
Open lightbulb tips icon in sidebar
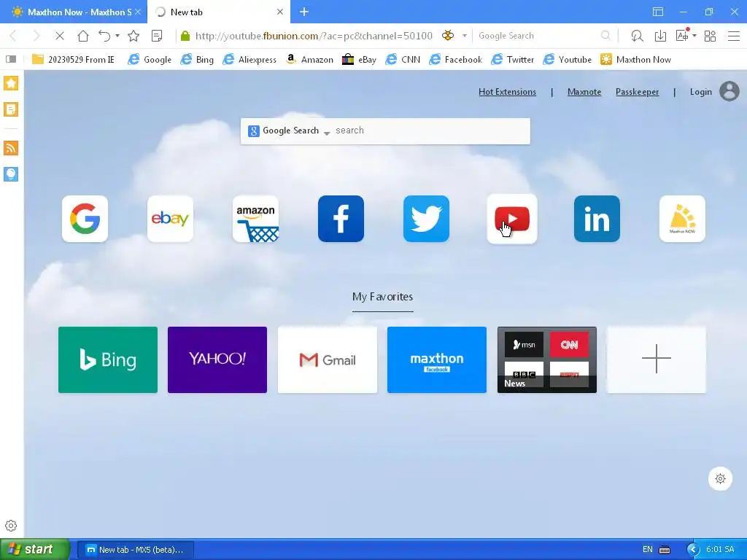click(x=11, y=174)
